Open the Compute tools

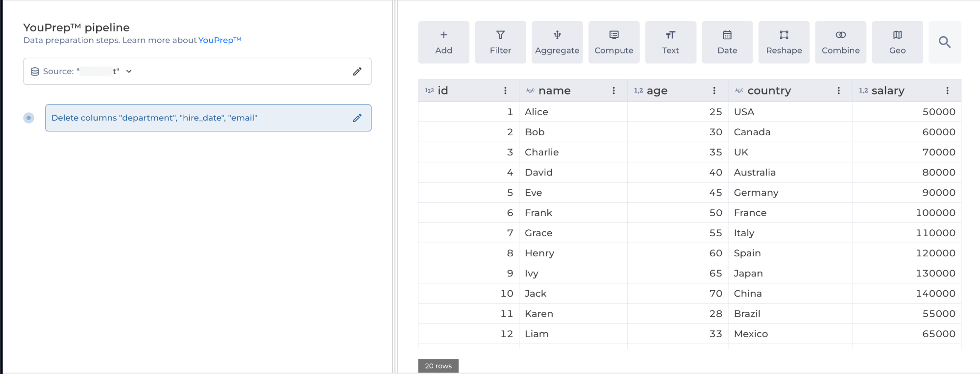pos(614,42)
